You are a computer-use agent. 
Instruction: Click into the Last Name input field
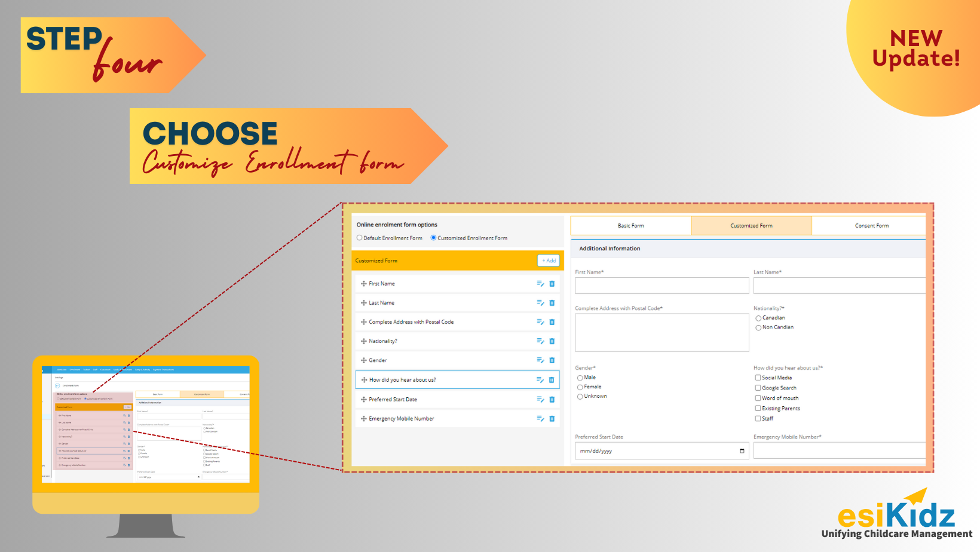tap(840, 286)
